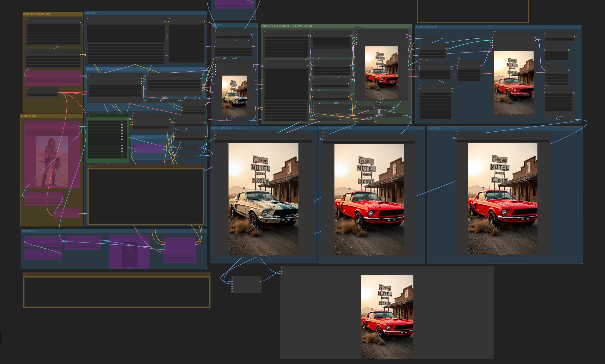Viewport: 605px width, 364px height.
Task: Collapse the Stage 3 Upscale preview node
Action: pos(493,34)
